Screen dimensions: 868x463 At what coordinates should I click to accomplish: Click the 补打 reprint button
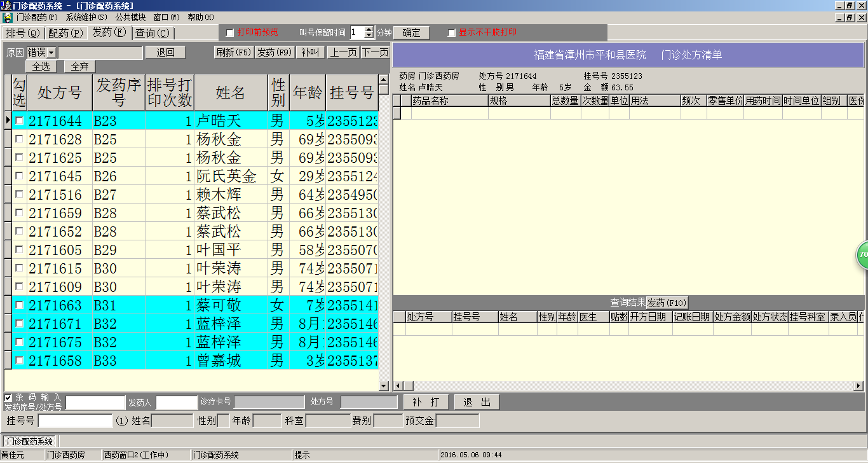pos(426,402)
